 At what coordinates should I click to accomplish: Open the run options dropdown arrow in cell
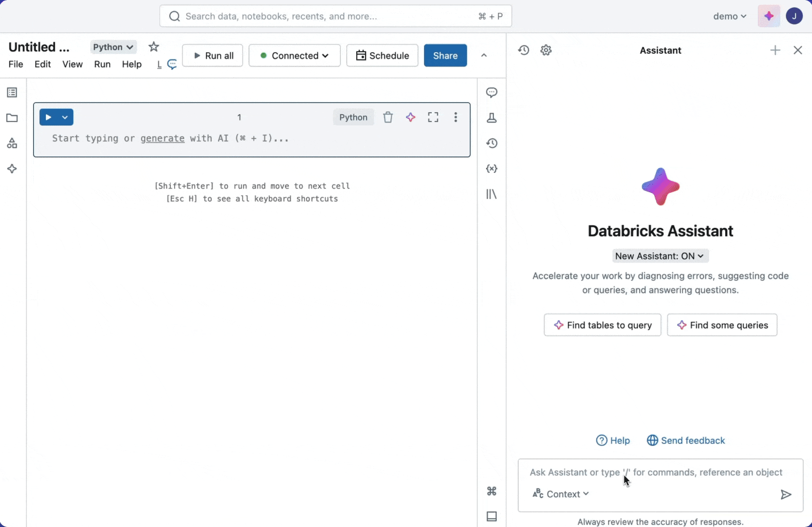point(65,117)
